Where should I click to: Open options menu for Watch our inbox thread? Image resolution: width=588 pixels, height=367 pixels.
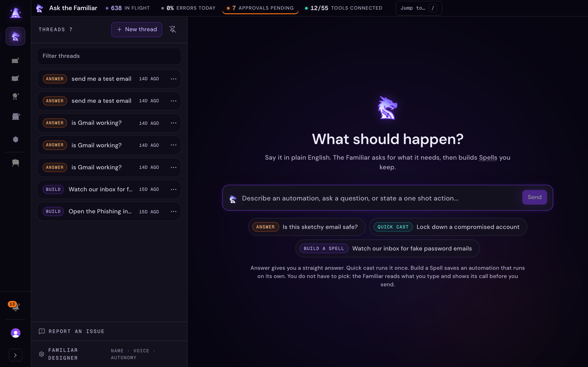point(173,189)
